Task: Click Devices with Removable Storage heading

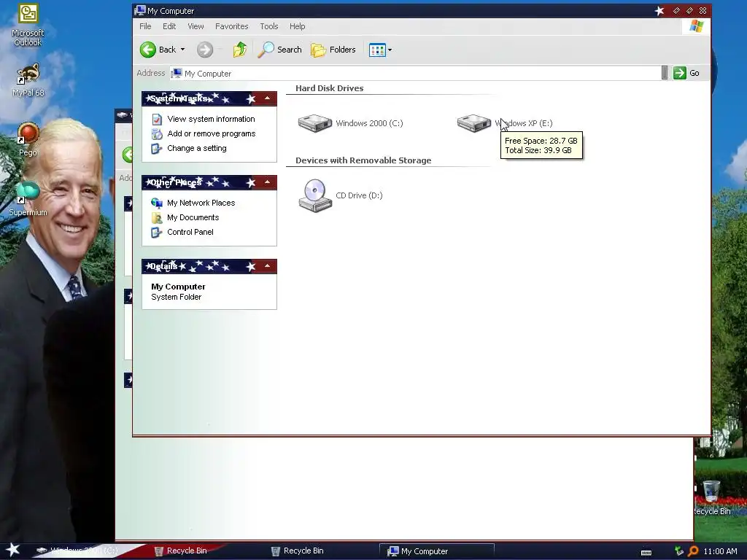Action: coord(363,160)
